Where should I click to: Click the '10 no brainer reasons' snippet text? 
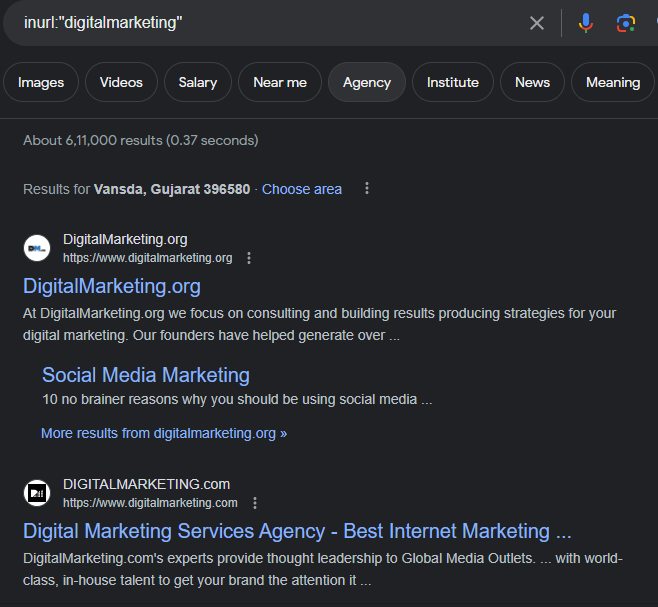point(237,399)
